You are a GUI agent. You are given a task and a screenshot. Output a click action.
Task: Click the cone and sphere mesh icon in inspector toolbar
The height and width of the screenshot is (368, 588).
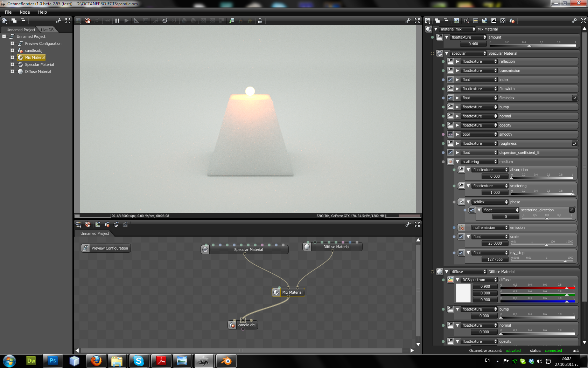pos(512,21)
